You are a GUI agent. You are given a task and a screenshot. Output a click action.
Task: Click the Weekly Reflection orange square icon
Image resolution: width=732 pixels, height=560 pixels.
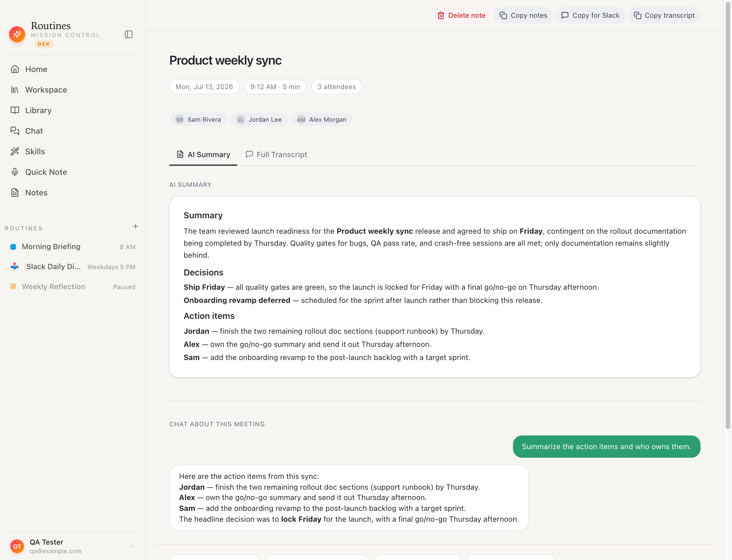click(13, 287)
